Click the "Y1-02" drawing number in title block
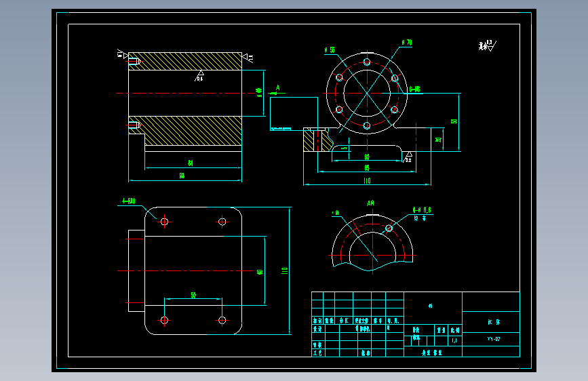 tap(494, 339)
